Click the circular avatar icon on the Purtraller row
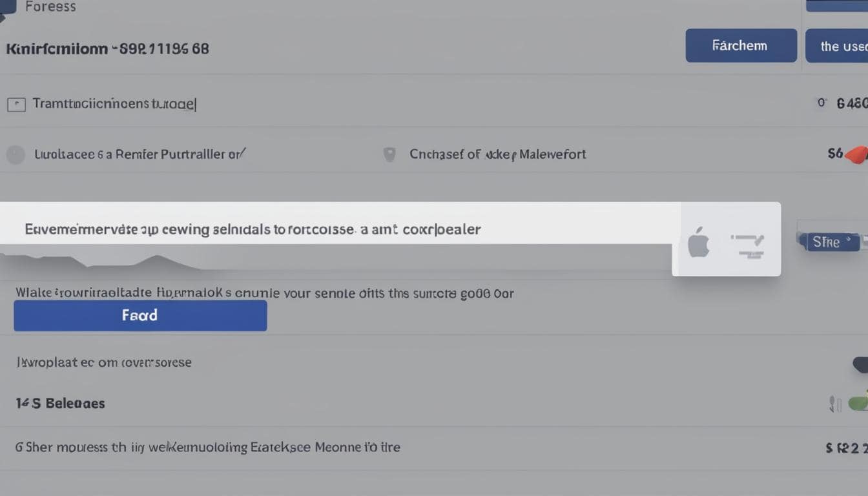This screenshot has height=496, width=868. pos(15,154)
